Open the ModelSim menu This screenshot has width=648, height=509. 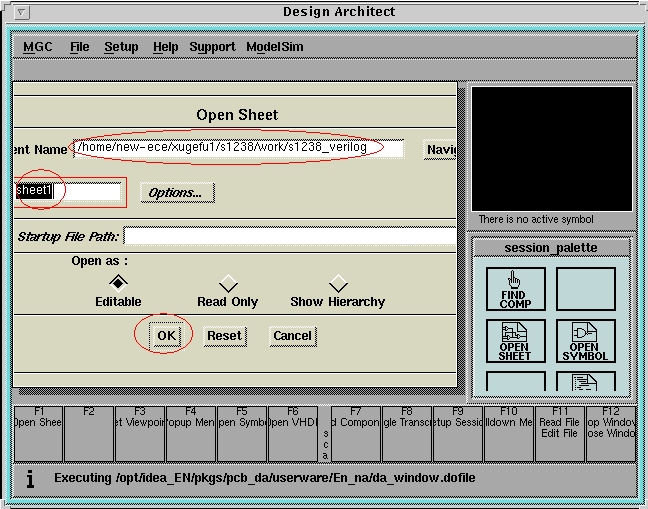click(275, 47)
